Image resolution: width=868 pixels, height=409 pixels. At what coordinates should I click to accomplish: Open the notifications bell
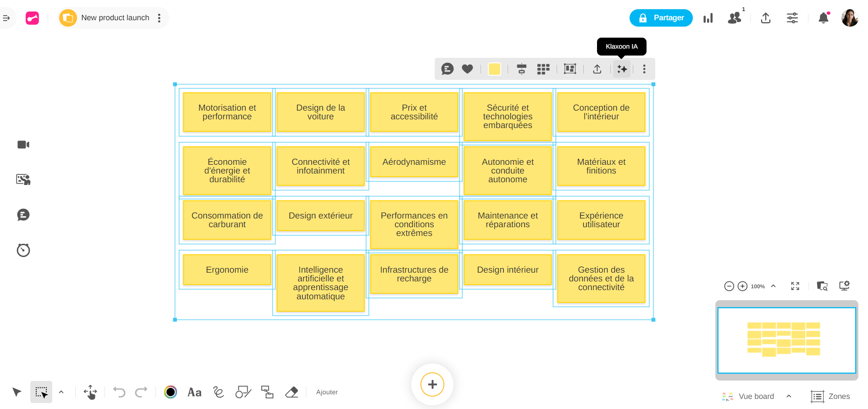click(824, 18)
